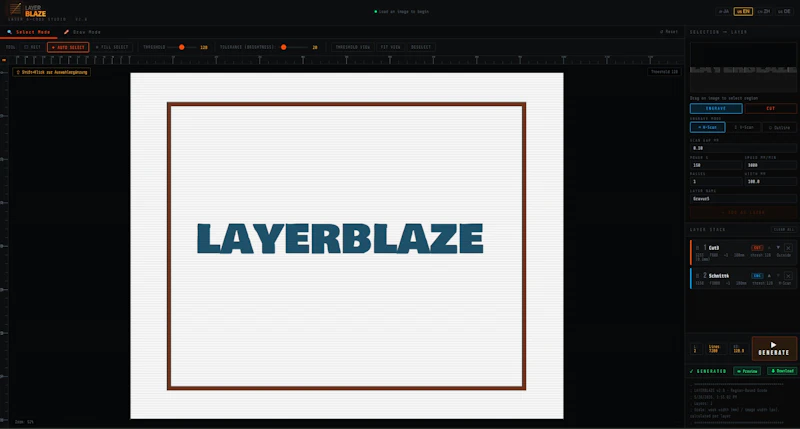Viewport: 800px width, 429px height.
Task: Choose the Fill Select tool
Action: pyautogui.click(x=112, y=47)
